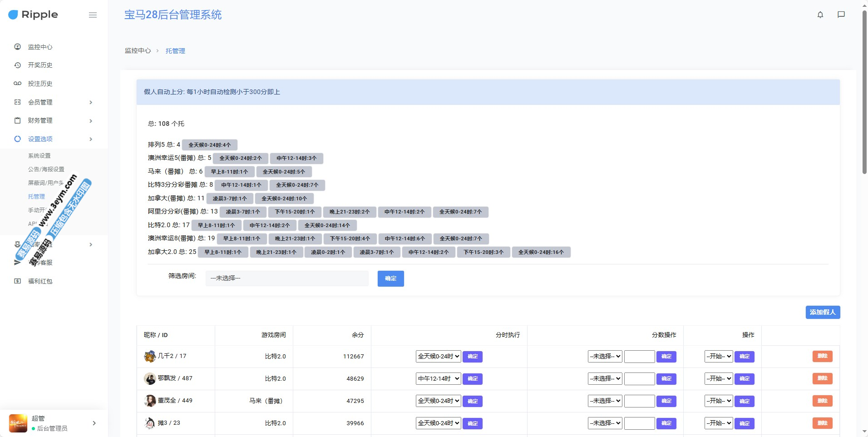The width and height of the screenshot is (868, 437).
Task: Open 分数操作 dropdown for 几千2 row
Action: tap(605, 356)
